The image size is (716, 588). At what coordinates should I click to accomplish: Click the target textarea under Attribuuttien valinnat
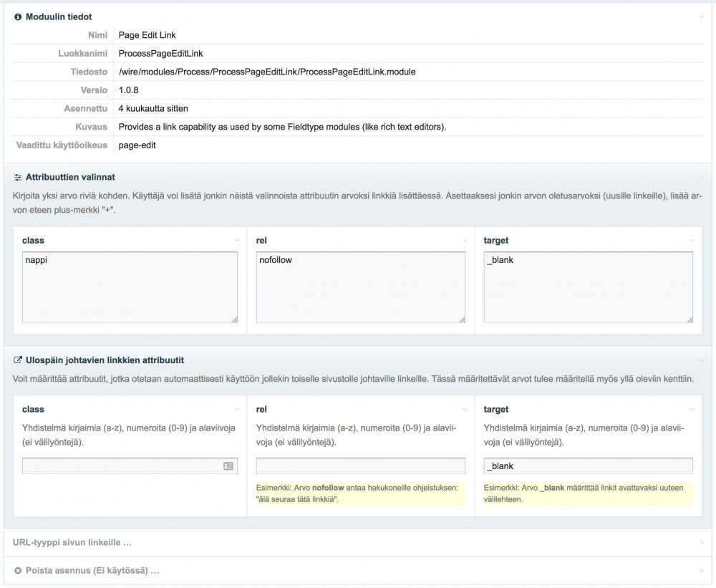coord(588,286)
